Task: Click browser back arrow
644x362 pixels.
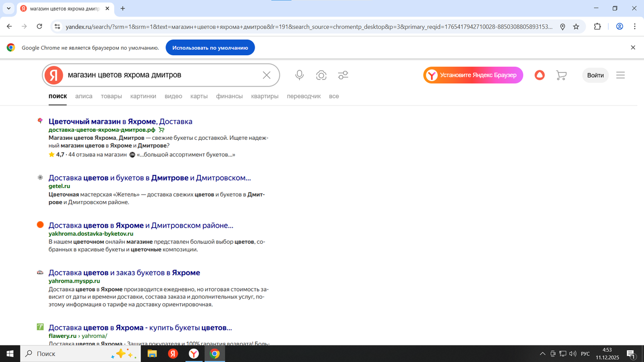Action: 9,27
